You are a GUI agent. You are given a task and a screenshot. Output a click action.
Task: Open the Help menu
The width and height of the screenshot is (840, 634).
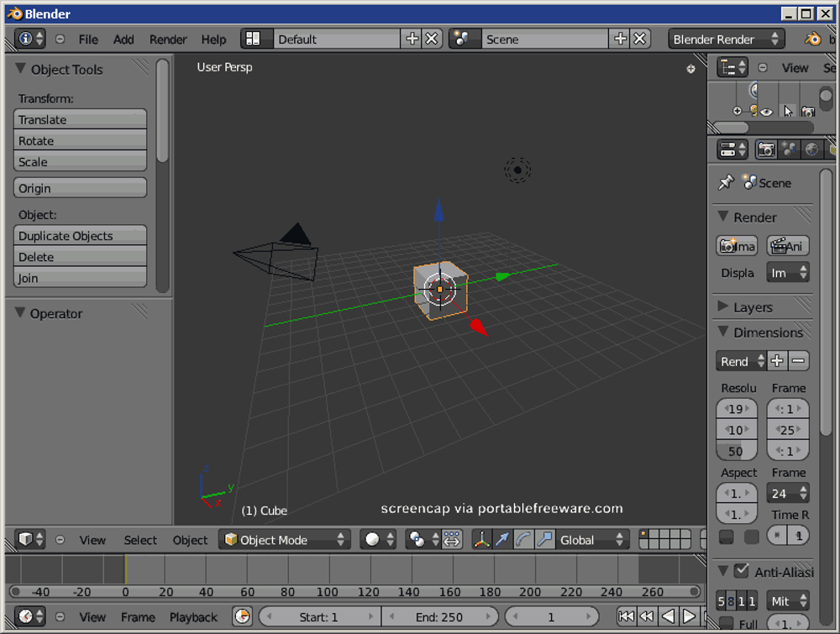[213, 39]
